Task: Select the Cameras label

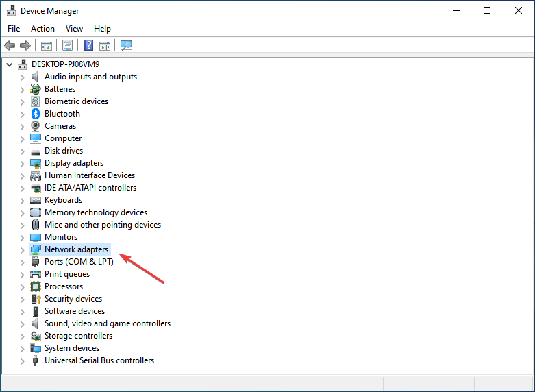Action: pyautogui.click(x=60, y=126)
